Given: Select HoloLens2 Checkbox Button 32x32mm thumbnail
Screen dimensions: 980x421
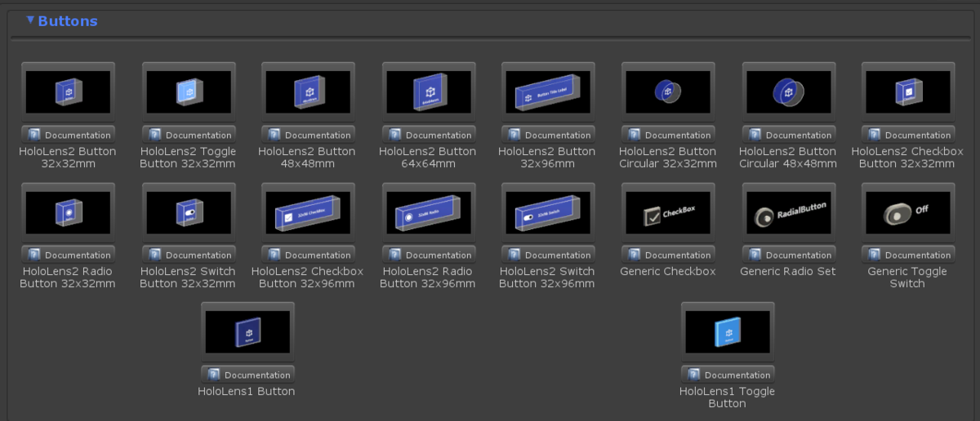Looking at the screenshot, I should pyautogui.click(x=908, y=91).
